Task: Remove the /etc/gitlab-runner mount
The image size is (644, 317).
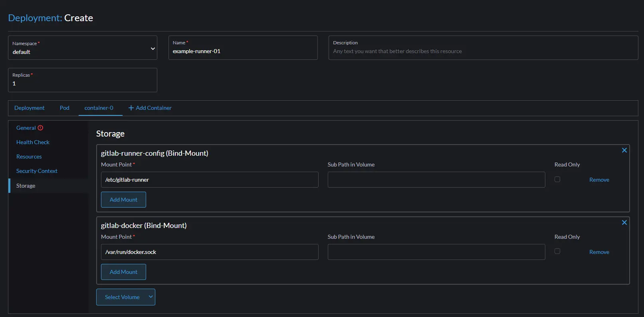Action: [x=599, y=180]
